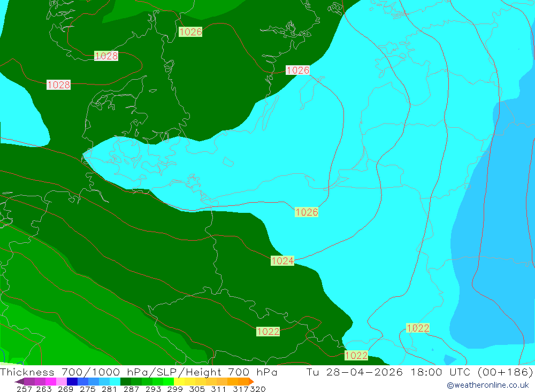The width and height of the screenshot is (535, 392).
Task: Select the dark navy blue legend swatch
Action: (x=72, y=381)
